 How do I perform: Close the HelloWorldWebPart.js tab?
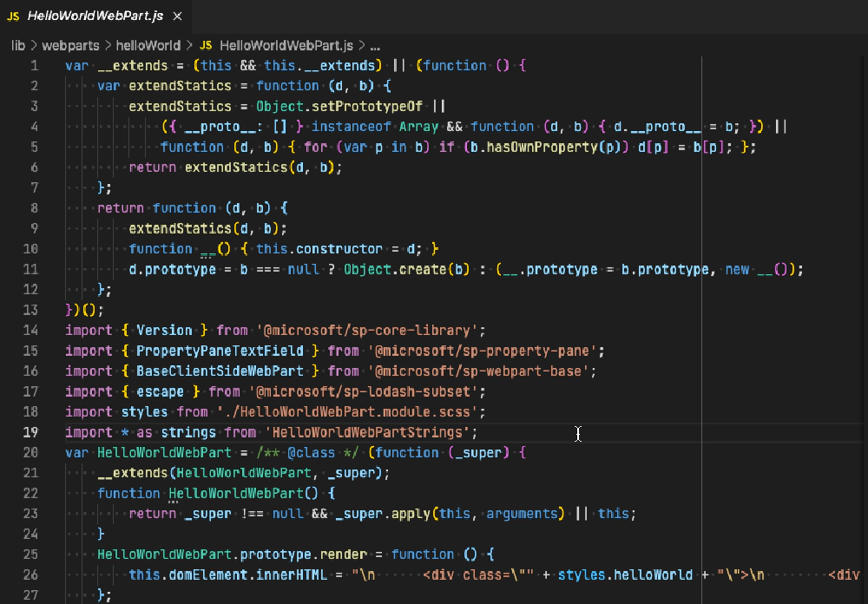tap(177, 16)
